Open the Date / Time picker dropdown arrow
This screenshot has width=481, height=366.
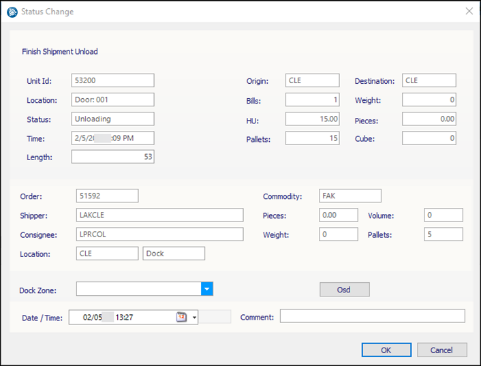point(194,317)
